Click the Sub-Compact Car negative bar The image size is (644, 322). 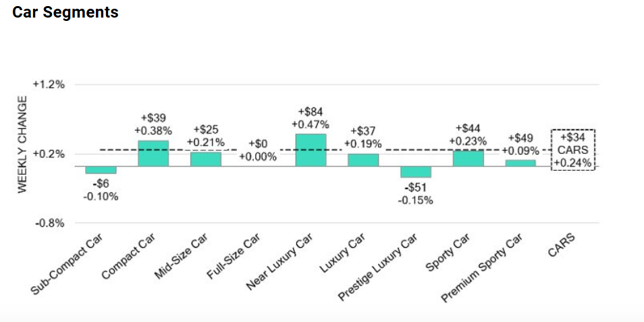101,170
